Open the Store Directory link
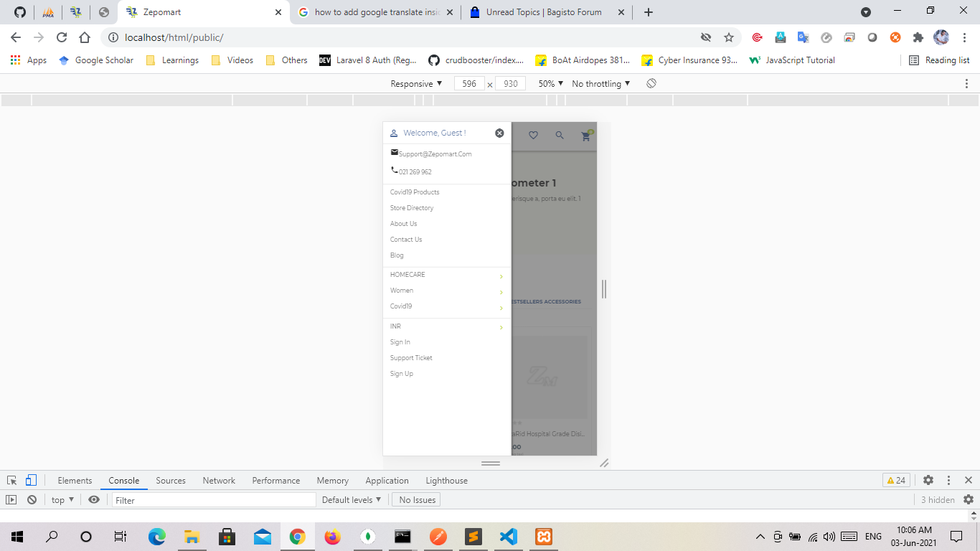Screen dimensions: 980x551 [412, 208]
